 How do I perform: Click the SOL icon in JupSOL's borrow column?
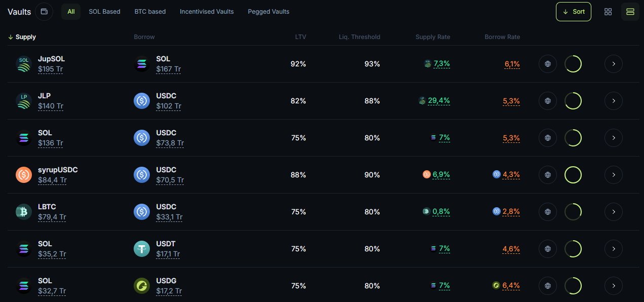coord(141,64)
